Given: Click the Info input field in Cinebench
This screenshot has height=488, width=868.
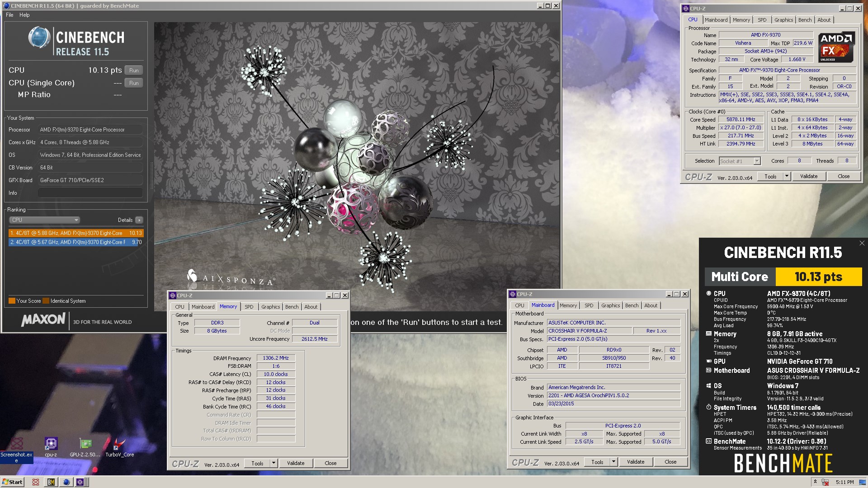Looking at the screenshot, I should point(90,193).
